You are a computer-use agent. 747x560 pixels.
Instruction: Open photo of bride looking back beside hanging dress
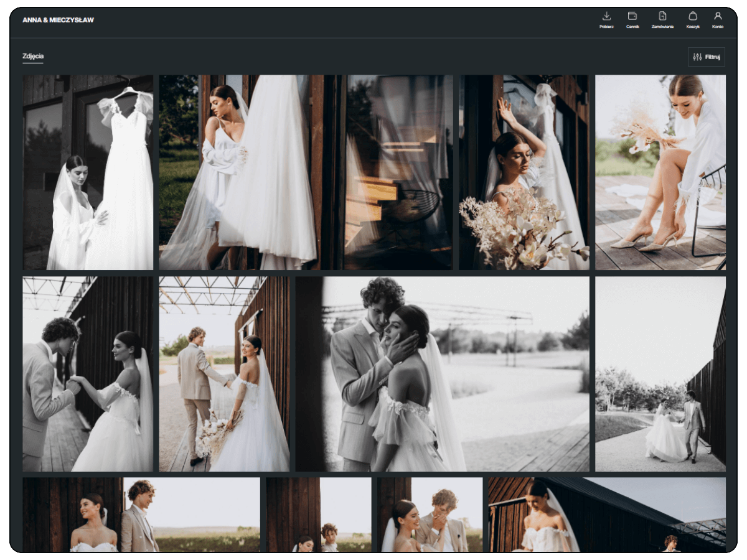tap(238, 172)
